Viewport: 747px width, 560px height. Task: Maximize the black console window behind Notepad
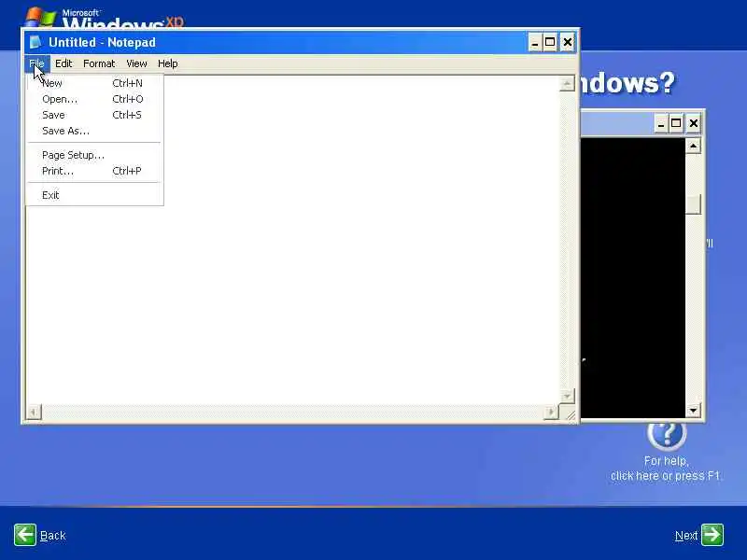pos(676,124)
